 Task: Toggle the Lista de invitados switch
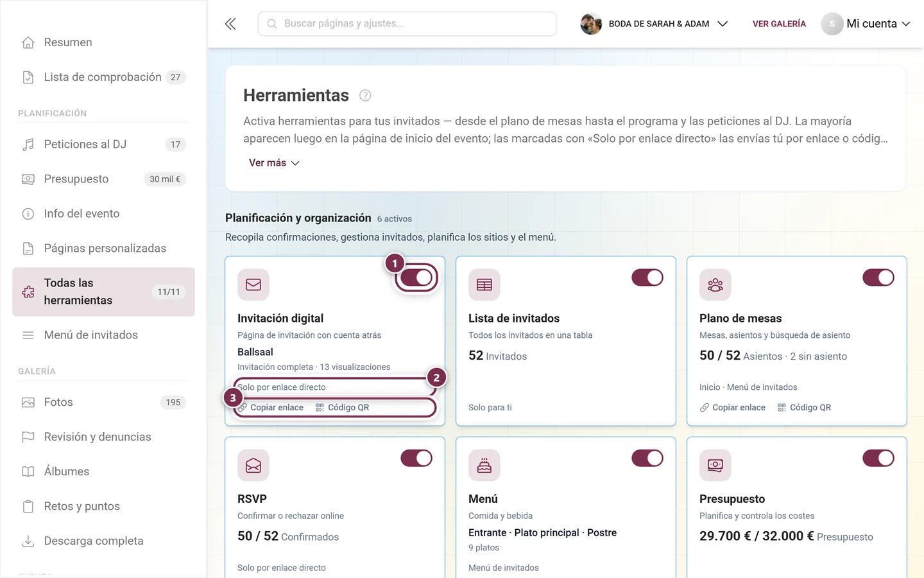pos(647,277)
